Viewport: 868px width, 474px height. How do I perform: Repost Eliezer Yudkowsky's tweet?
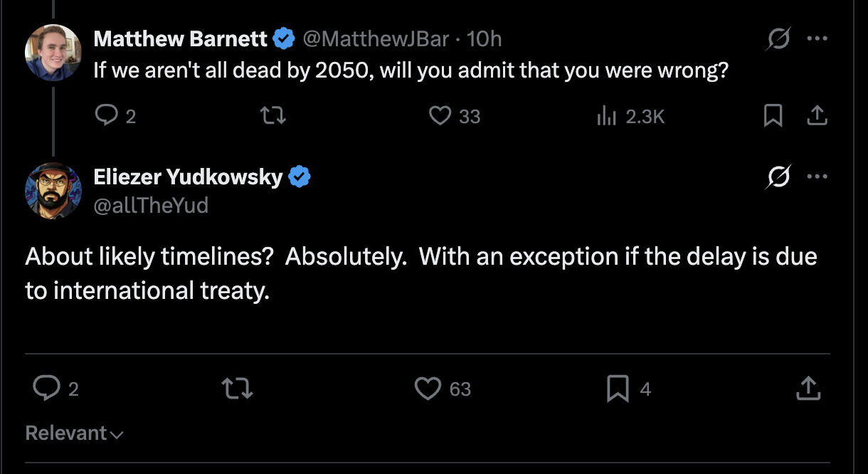236,388
